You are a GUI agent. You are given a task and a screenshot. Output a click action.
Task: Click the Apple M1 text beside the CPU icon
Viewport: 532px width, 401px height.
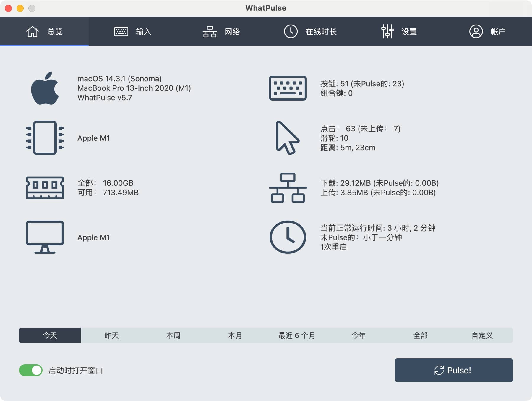pyautogui.click(x=93, y=138)
